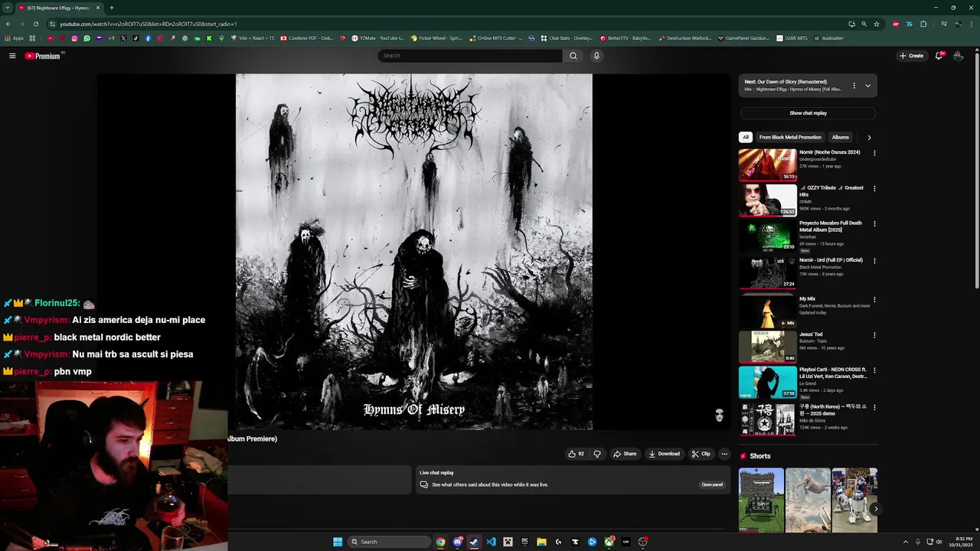Open Facebook bookmark in bookmarks bar
This screenshot has width=980, height=551.
point(148,38)
